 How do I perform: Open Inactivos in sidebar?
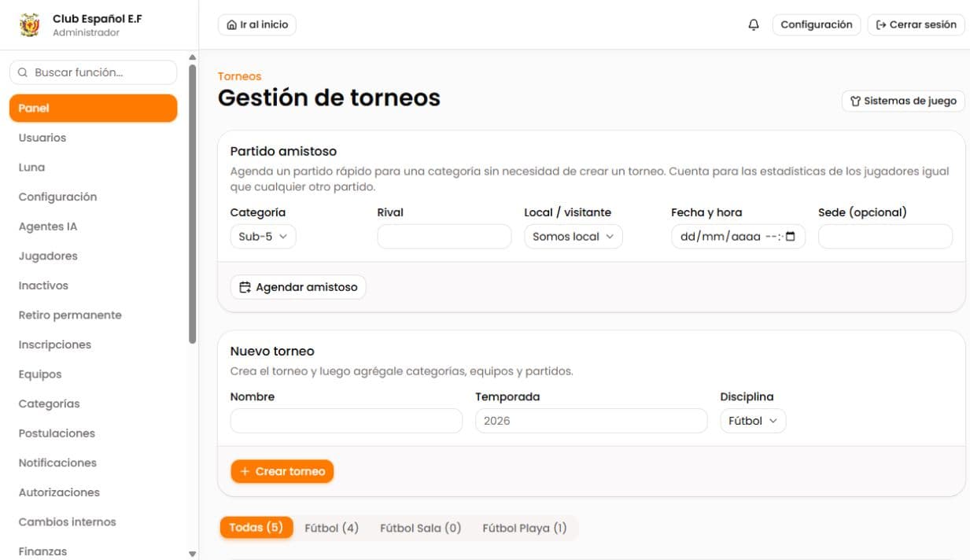tap(93, 286)
